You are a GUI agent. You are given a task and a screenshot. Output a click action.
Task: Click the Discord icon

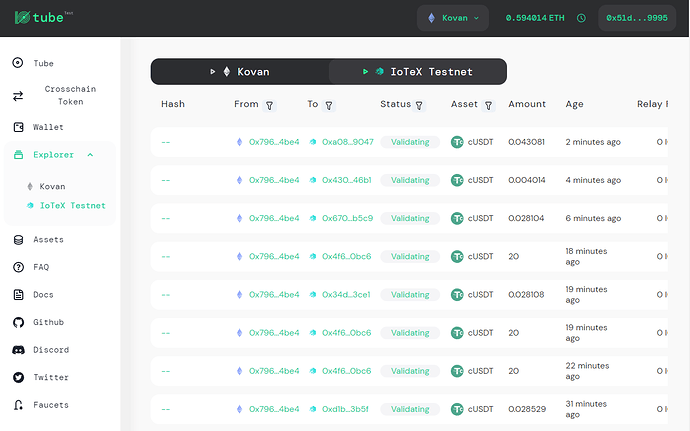18,350
